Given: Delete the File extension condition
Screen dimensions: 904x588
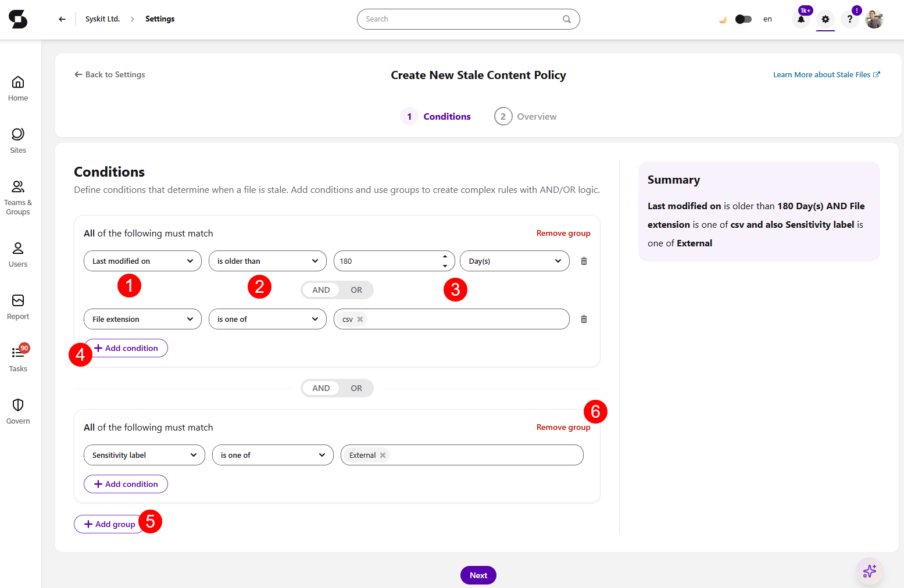Looking at the screenshot, I should pos(584,319).
